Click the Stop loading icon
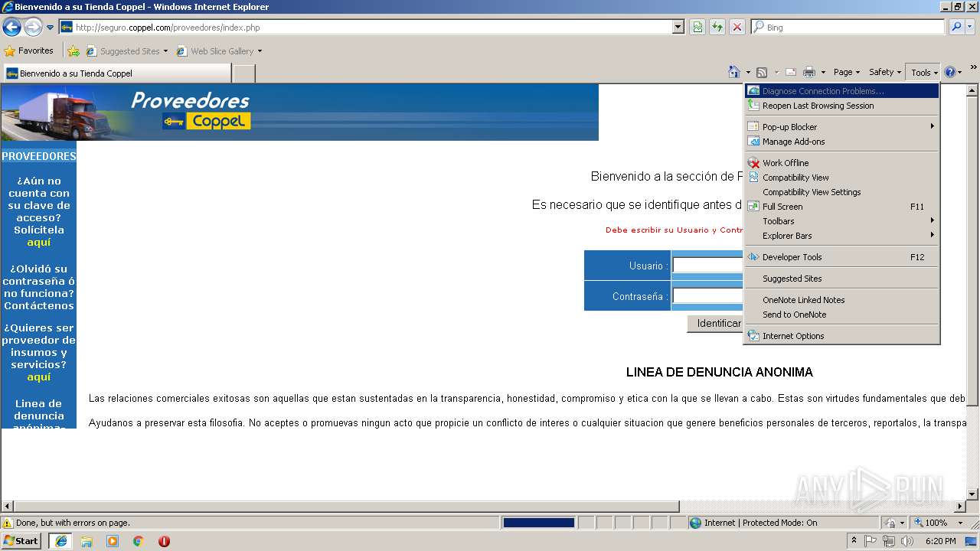 tap(737, 27)
